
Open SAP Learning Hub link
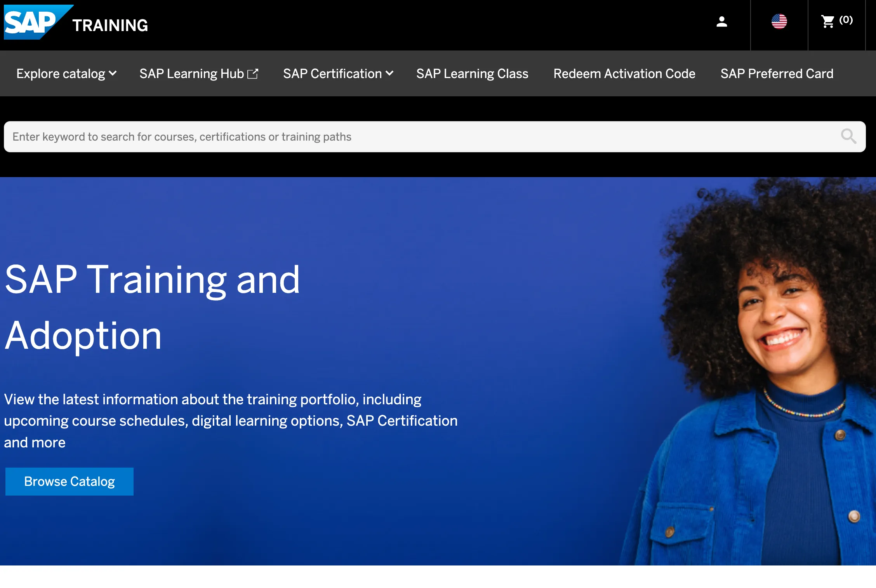[191, 74]
